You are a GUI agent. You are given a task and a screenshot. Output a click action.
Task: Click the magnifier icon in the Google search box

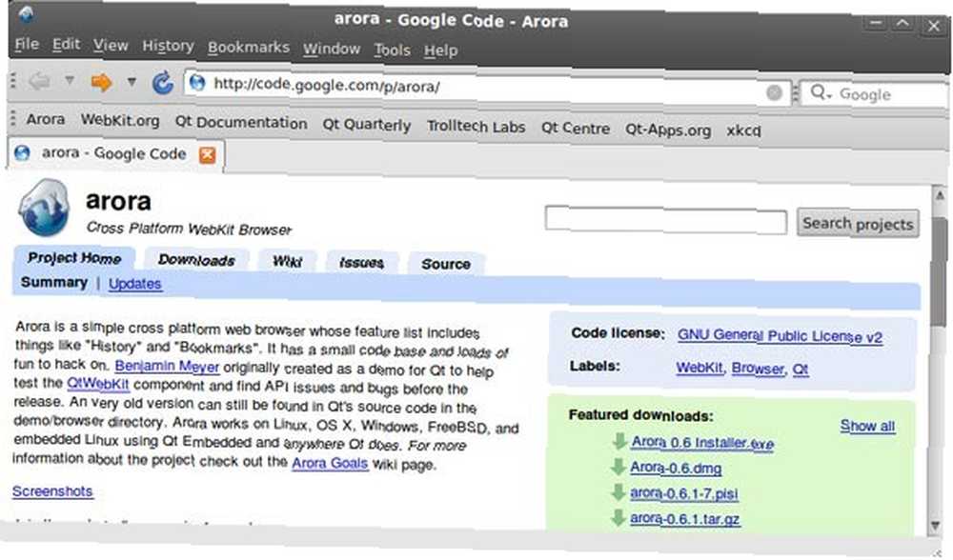coord(820,93)
